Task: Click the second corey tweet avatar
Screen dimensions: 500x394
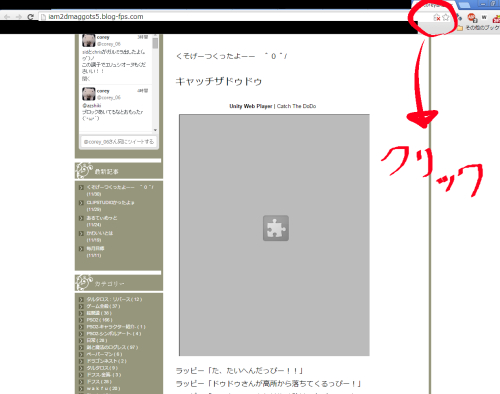Action: pos(89,94)
